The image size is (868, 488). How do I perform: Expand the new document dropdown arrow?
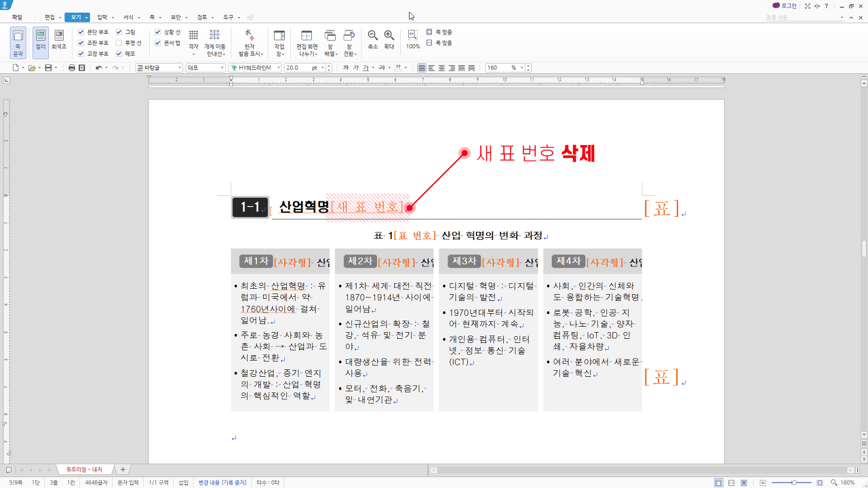pyautogui.click(x=23, y=68)
